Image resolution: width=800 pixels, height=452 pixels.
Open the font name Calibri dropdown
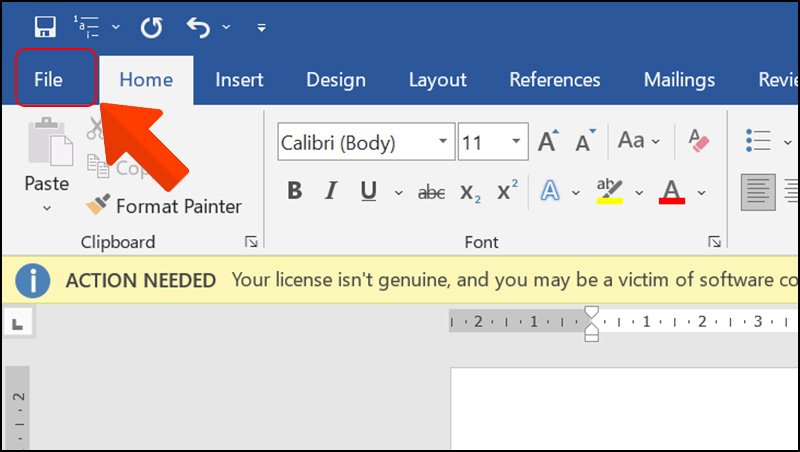[442, 143]
